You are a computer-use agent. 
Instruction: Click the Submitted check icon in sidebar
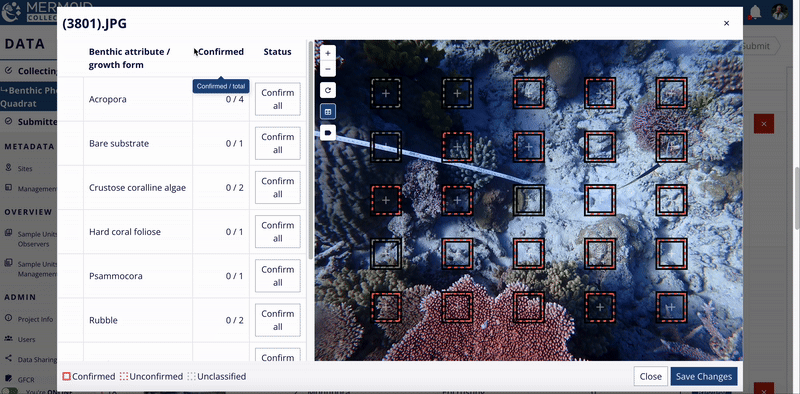[8, 121]
